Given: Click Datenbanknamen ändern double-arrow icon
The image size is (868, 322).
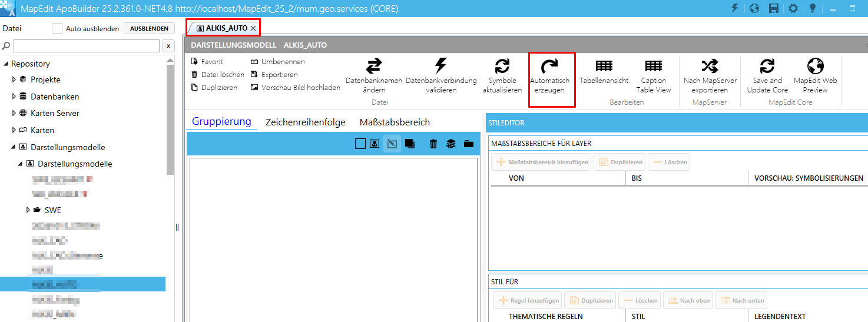Looking at the screenshot, I should [374, 66].
